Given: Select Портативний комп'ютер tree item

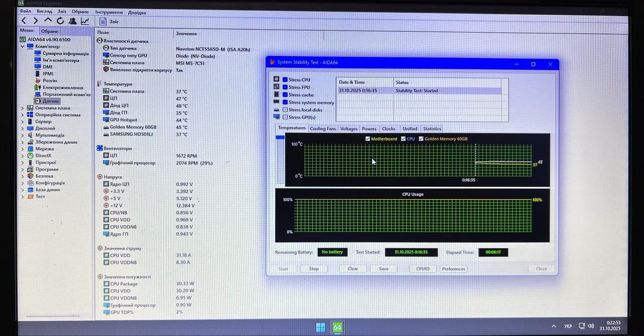Looking at the screenshot, I should pyautogui.click(x=66, y=94).
